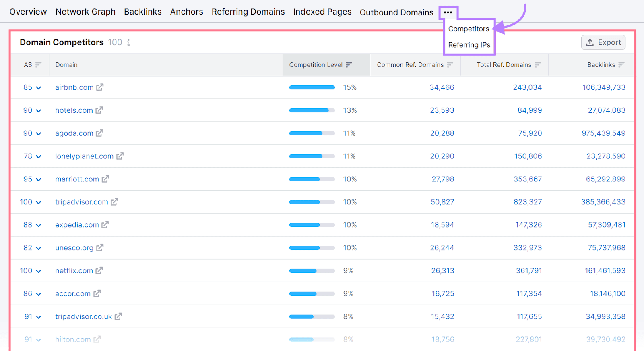Click hotels.com 13% competition level bar
The image size is (644, 351).
pos(312,110)
